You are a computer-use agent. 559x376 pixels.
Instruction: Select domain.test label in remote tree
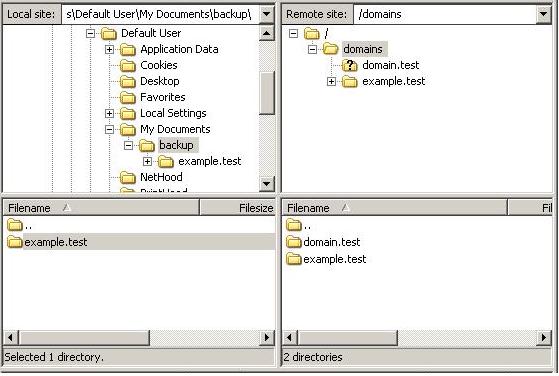point(390,65)
